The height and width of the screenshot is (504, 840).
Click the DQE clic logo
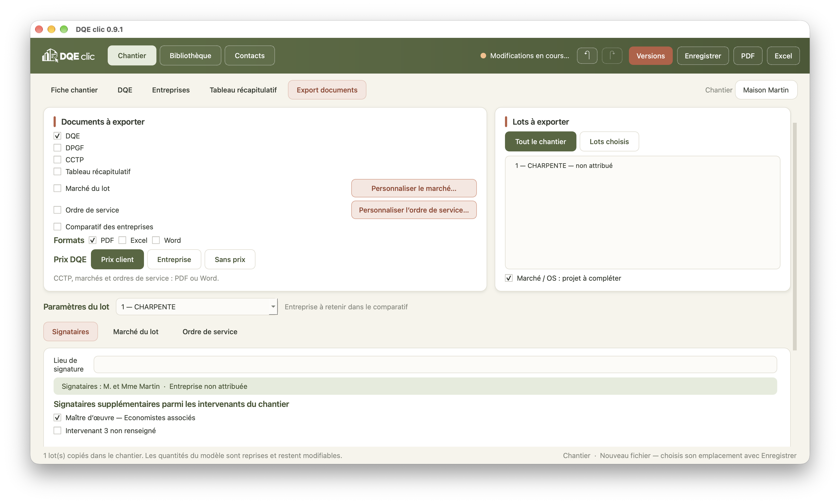(68, 56)
